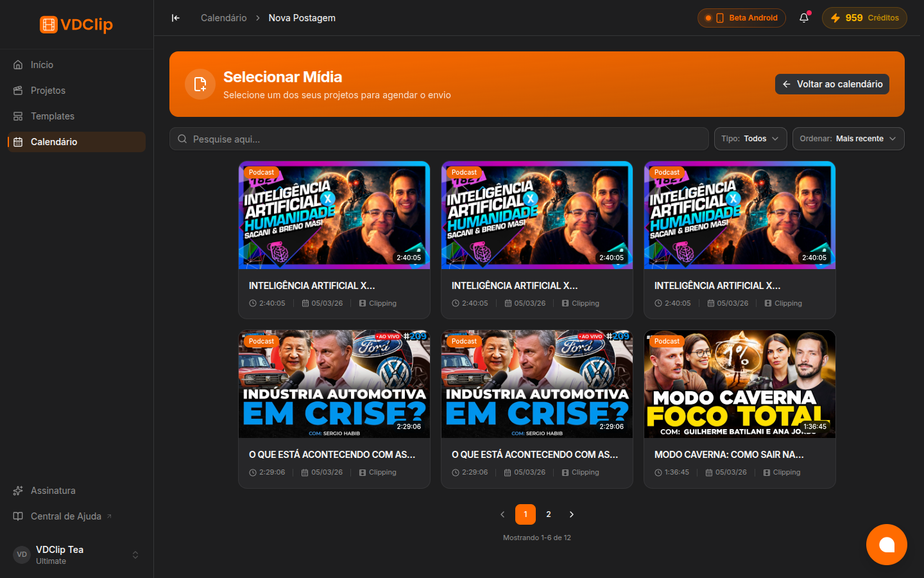The image size is (924, 578).
Task: Click the search magnifier icon
Action: point(182,139)
